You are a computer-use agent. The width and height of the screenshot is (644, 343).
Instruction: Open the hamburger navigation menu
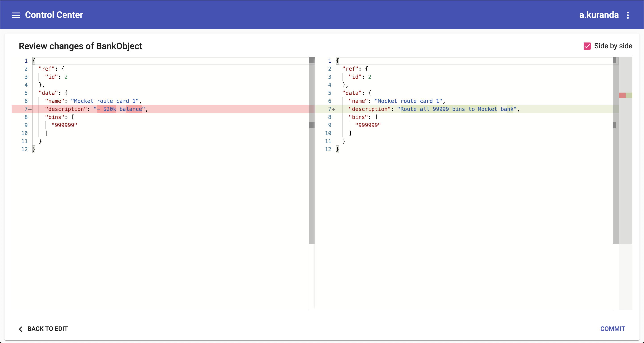[16, 15]
